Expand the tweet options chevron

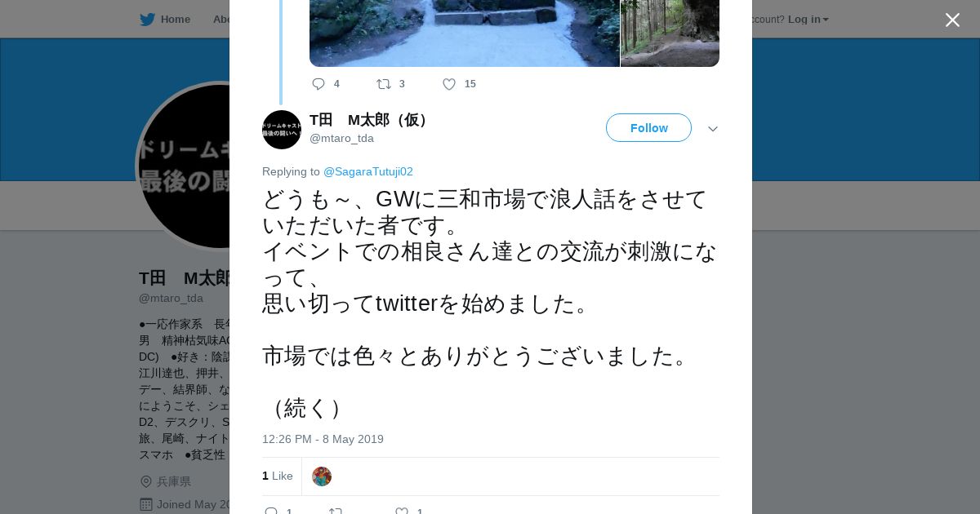pyautogui.click(x=713, y=129)
